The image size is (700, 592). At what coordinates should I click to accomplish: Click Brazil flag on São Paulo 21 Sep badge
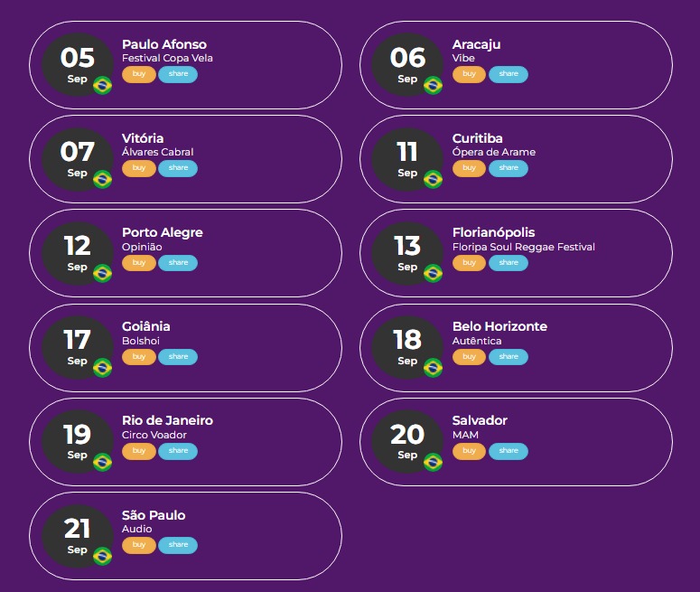coord(102,556)
